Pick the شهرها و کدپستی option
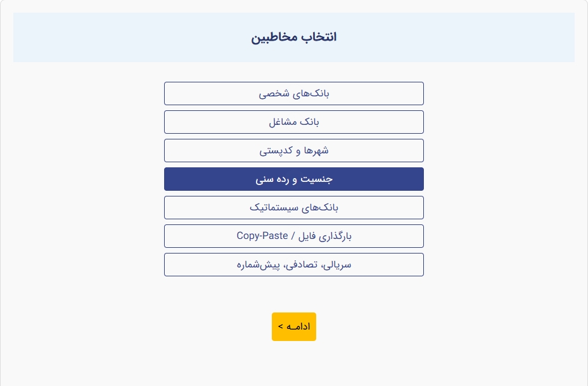Screen dimensions: 588x386 pos(293,150)
